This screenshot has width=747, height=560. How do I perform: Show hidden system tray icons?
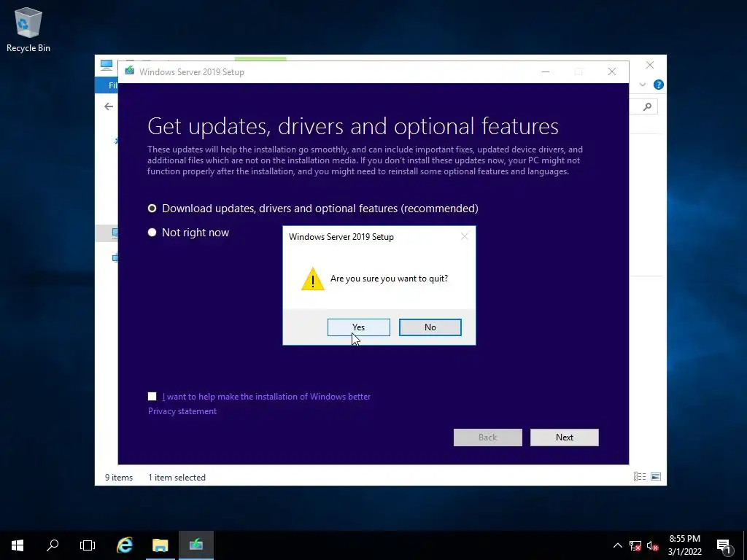point(617,545)
